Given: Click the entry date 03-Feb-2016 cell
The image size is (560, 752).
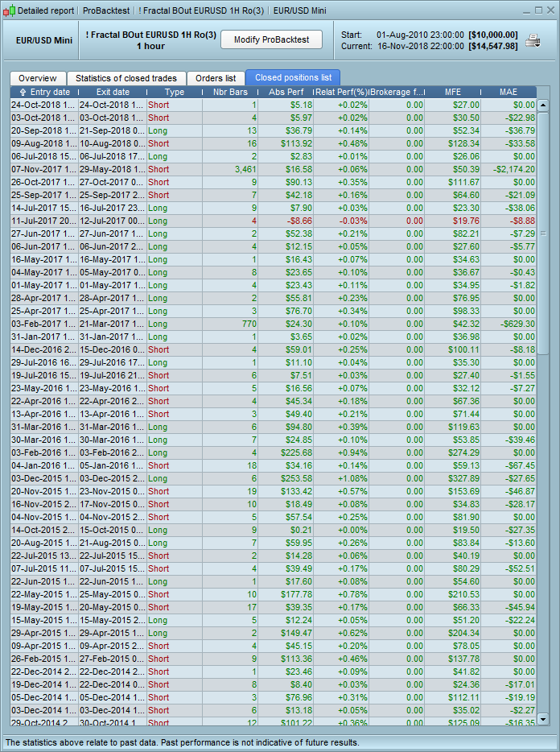Looking at the screenshot, I should point(43,452).
